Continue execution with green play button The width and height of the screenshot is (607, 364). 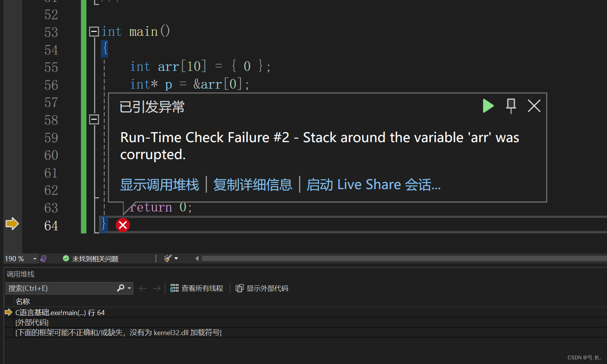click(x=488, y=106)
